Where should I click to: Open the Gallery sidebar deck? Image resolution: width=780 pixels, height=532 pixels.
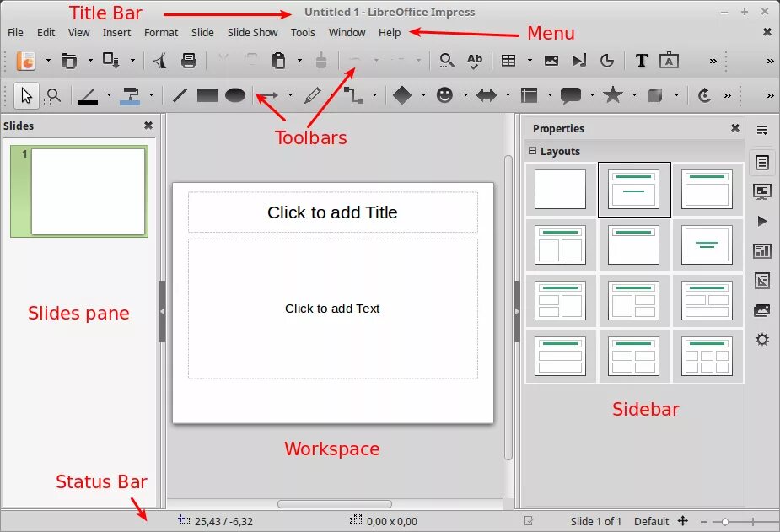[x=762, y=310]
